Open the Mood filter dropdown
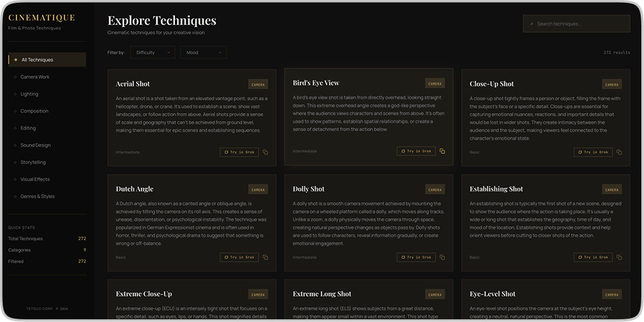Image resolution: width=644 pixels, height=322 pixels. pyautogui.click(x=203, y=52)
